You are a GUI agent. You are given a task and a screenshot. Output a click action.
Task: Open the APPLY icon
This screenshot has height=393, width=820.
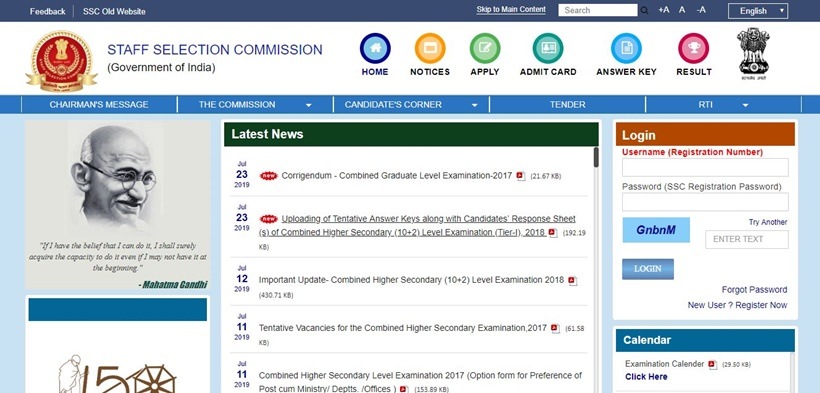pos(485,48)
